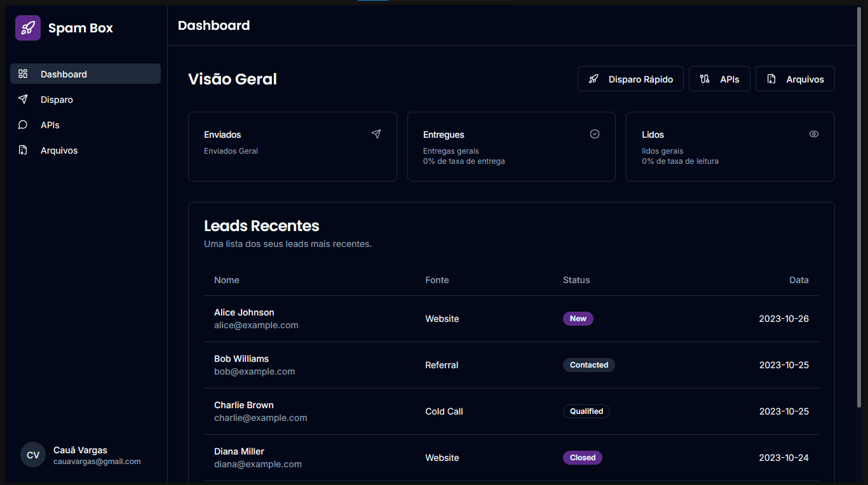This screenshot has height=485, width=868.
Task: Click the CV user avatar
Action: pyautogui.click(x=33, y=455)
